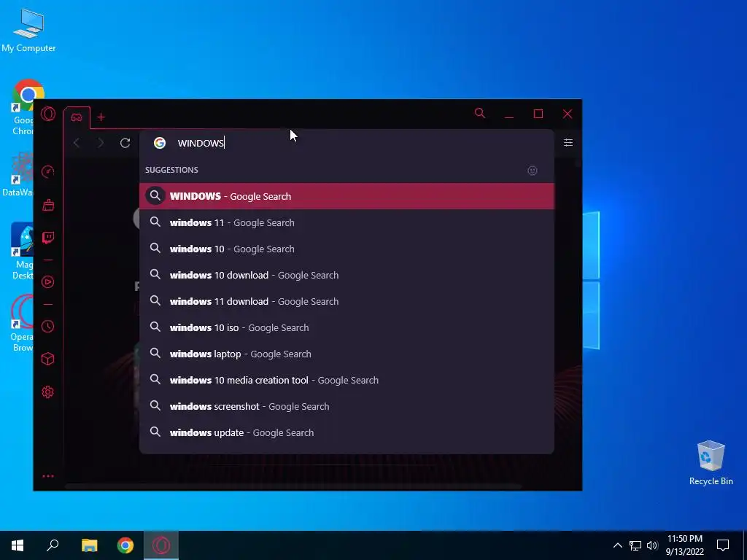Open GX Cleaner broom icon

[x=48, y=205]
